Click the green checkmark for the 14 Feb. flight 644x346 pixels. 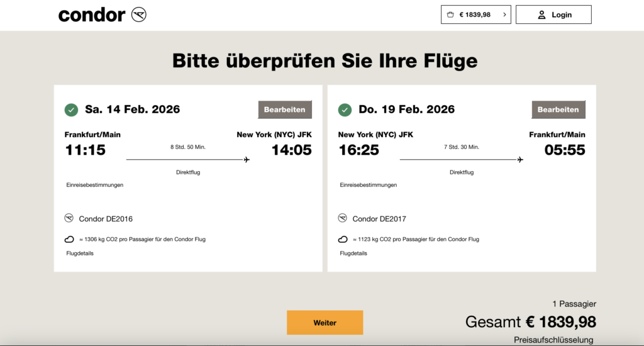71,110
